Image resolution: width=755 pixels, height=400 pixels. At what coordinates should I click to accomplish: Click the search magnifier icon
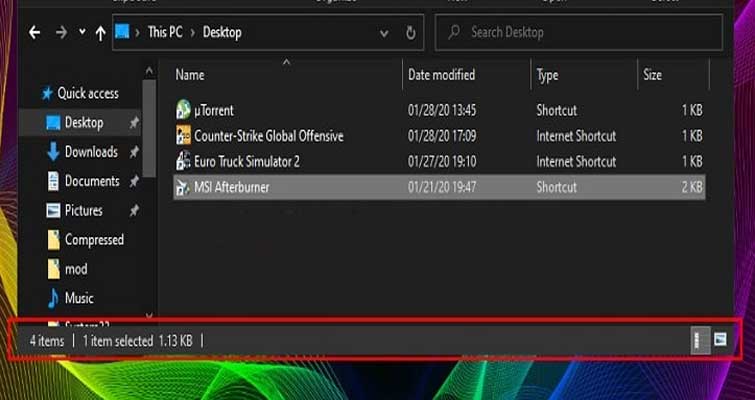tap(454, 32)
